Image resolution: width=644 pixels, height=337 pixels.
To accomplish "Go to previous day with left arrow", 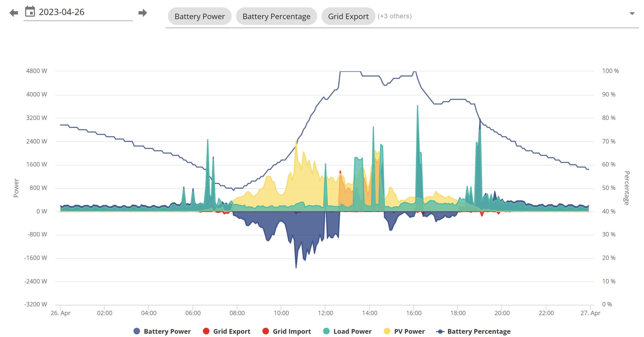I will [x=14, y=13].
